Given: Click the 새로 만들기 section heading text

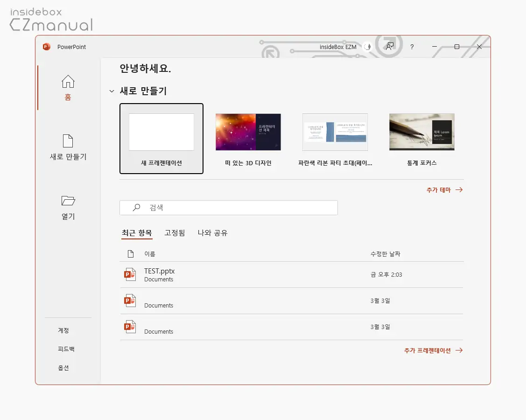Looking at the screenshot, I should 143,91.
